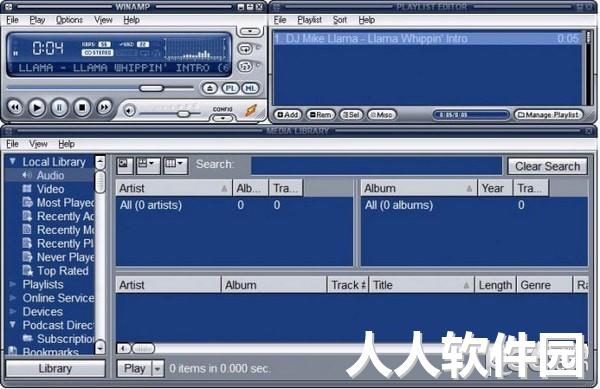Open Playlist Editor File menu
The image size is (600, 389).
280,20
